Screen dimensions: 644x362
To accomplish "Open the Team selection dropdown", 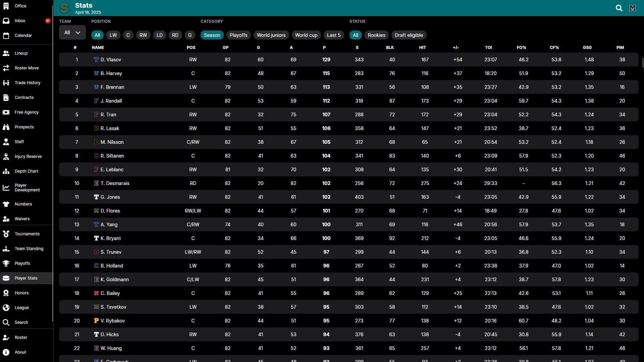I will [x=72, y=33].
